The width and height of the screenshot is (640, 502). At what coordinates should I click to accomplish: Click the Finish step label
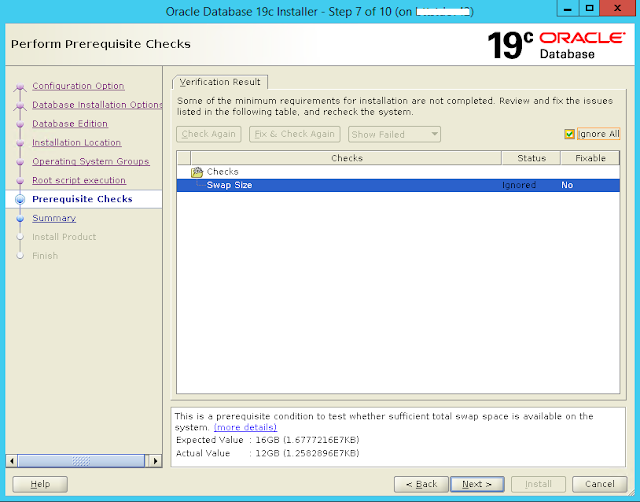(45, 256)
